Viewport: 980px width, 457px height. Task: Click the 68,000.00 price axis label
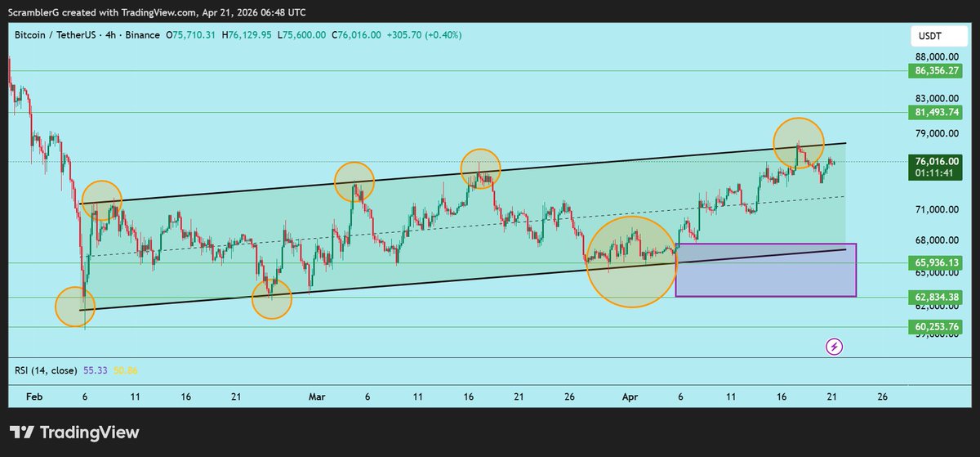[936, 240]
